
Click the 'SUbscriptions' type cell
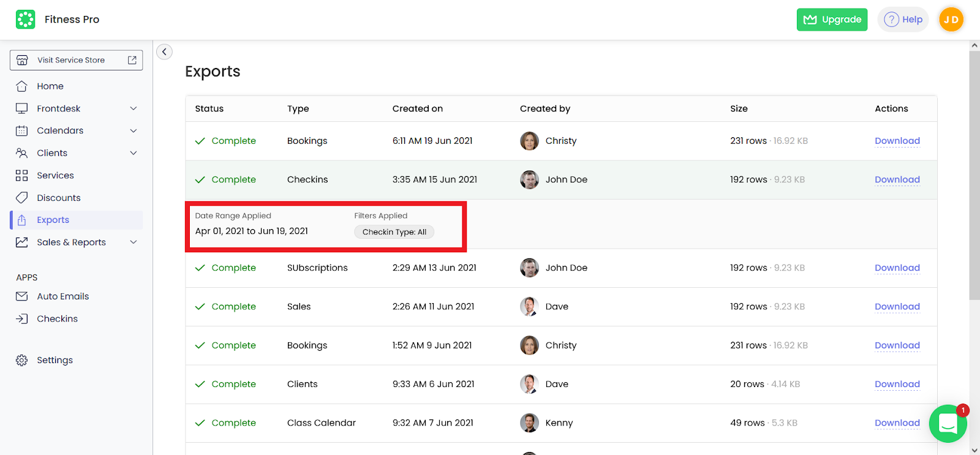(317, 268)
